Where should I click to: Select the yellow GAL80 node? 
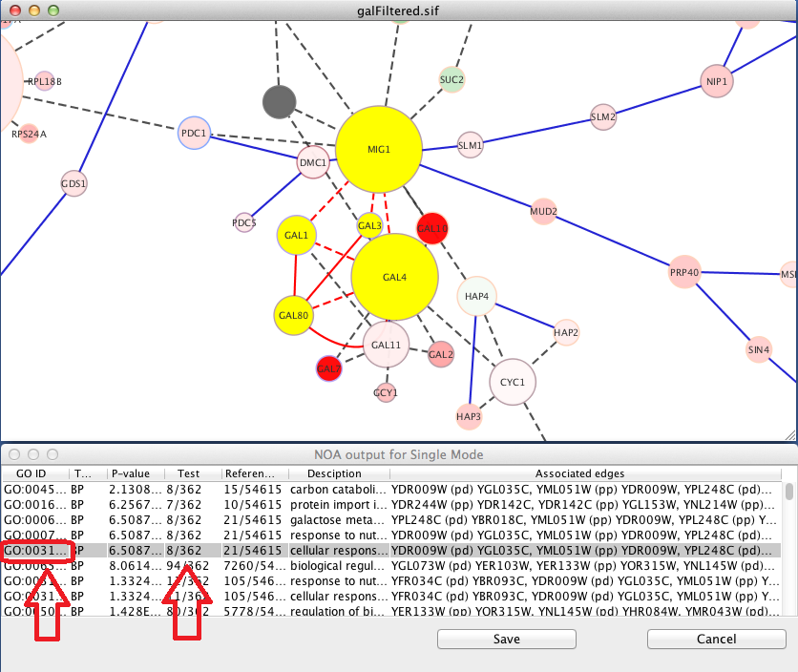(x=293, y=314)
